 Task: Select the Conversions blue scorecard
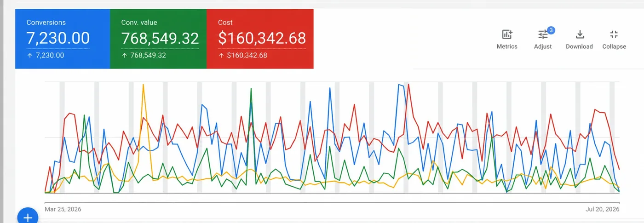pos(63,39)
